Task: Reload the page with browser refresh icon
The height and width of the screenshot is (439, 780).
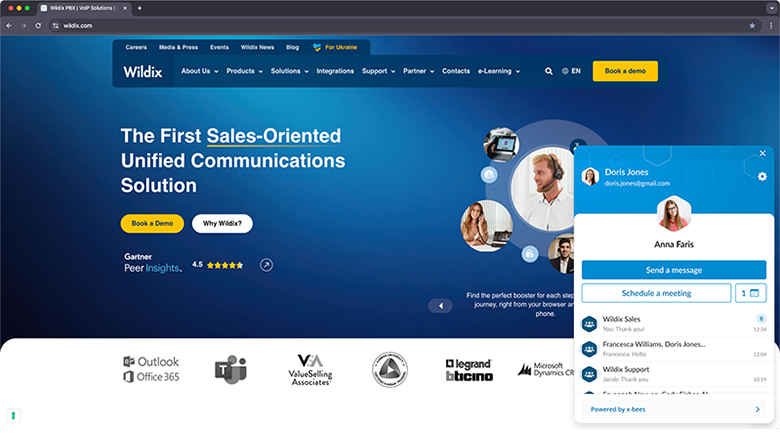Action: (x=38, y=25)
